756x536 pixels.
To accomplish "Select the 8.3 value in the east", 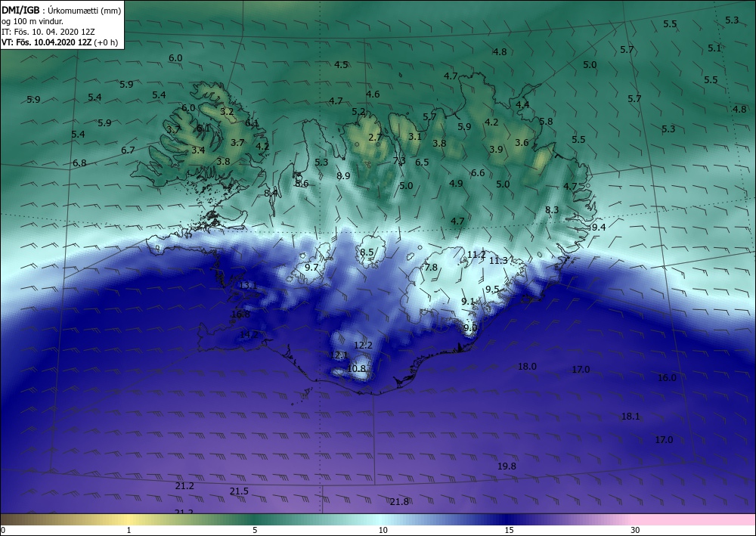I will tap(552, 209).
